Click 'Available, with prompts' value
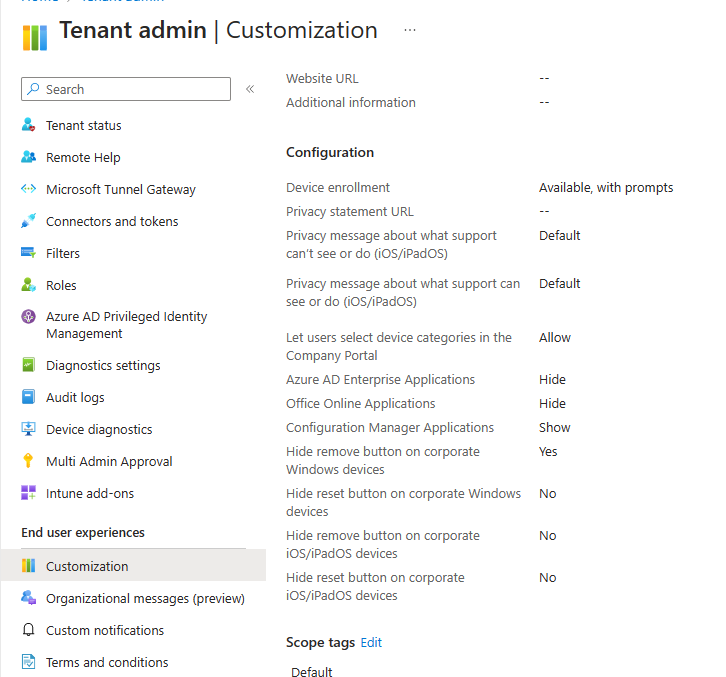Viewport: 726px width, 677px height. pyautogui.click(x=606, y=188)
